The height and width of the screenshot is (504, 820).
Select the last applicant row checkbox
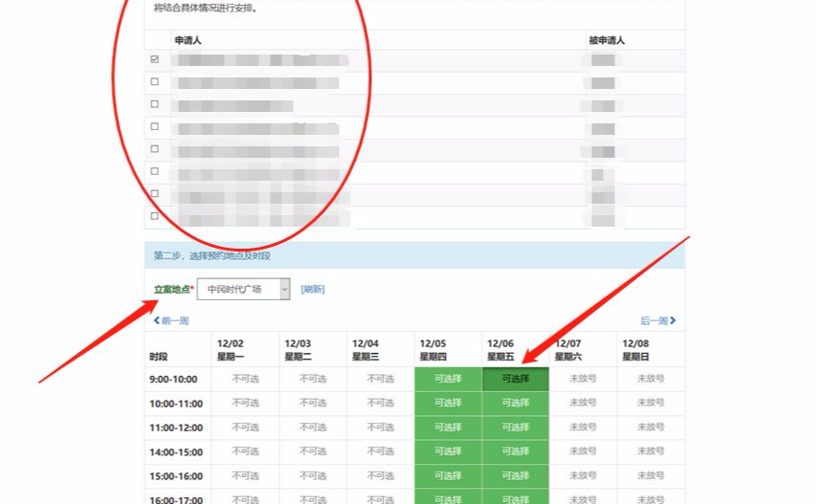[155, 216]
